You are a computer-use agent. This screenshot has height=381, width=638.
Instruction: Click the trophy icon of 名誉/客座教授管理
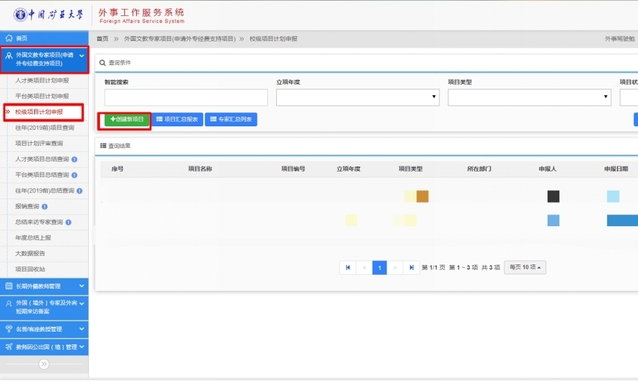point(9,329)
